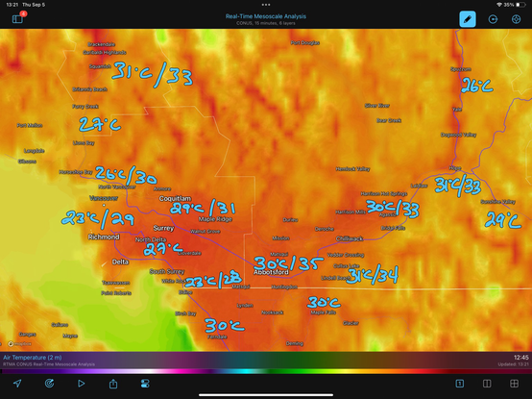Switch to four-pane grid layout
The height and width of the screenshot is (399, 532).
pyautogui.click(x=514, y=384)
